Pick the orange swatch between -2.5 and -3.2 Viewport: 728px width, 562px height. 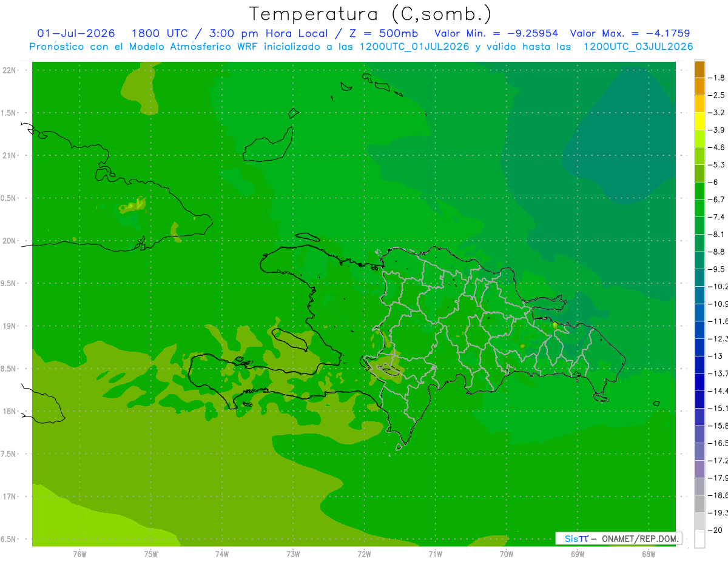click(699, 104)
